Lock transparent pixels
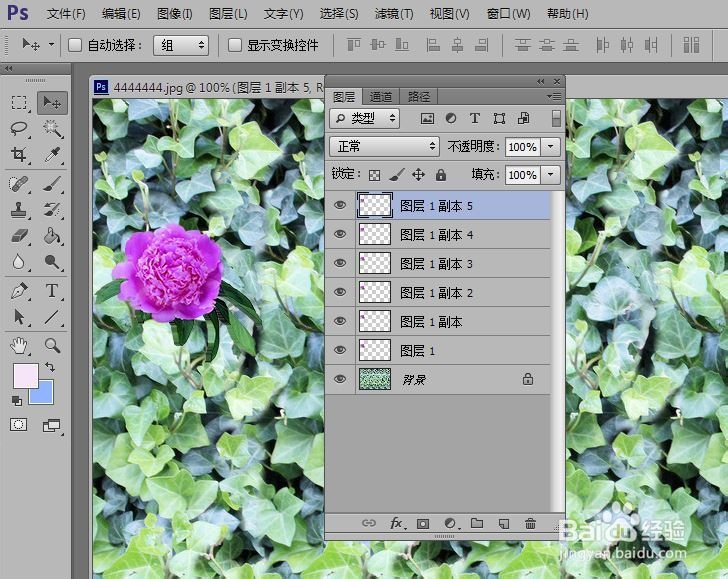This screenshot has height=579, width=728. (x=374, y=175)
